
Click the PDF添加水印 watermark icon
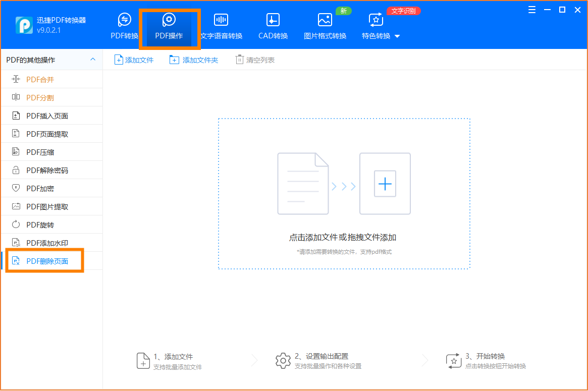coord(16,243)
